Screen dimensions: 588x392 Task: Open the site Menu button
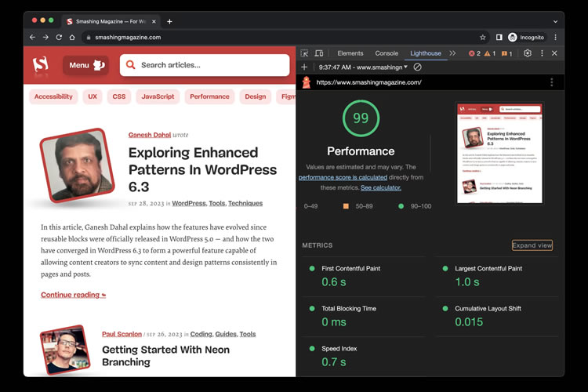pos(85,65)
